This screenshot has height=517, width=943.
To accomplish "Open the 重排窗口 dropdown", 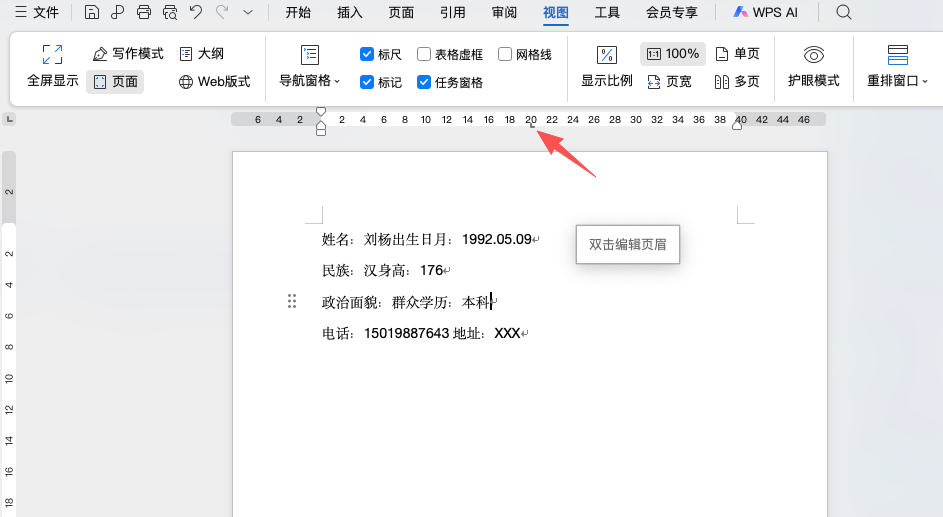I will click(x=897, y=66).
